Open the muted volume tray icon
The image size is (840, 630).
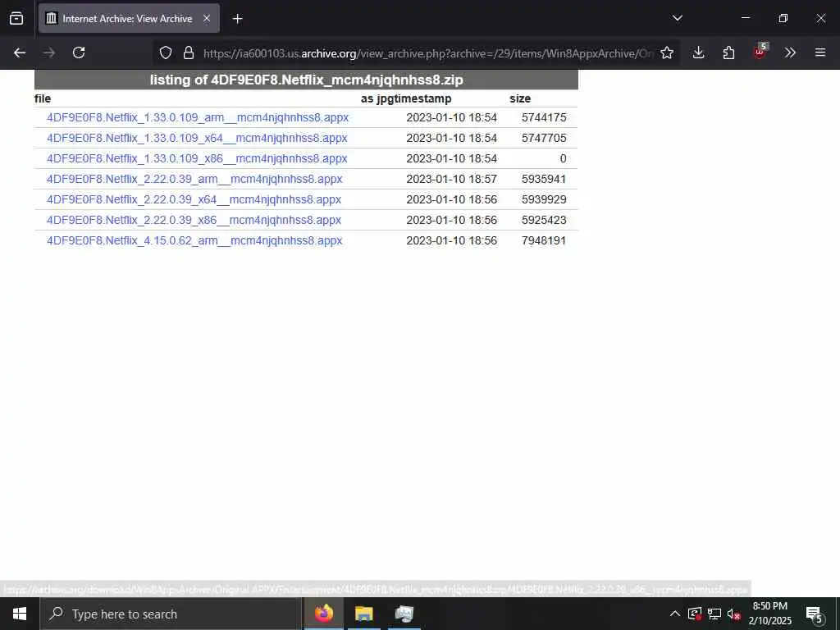click(734, 614)
